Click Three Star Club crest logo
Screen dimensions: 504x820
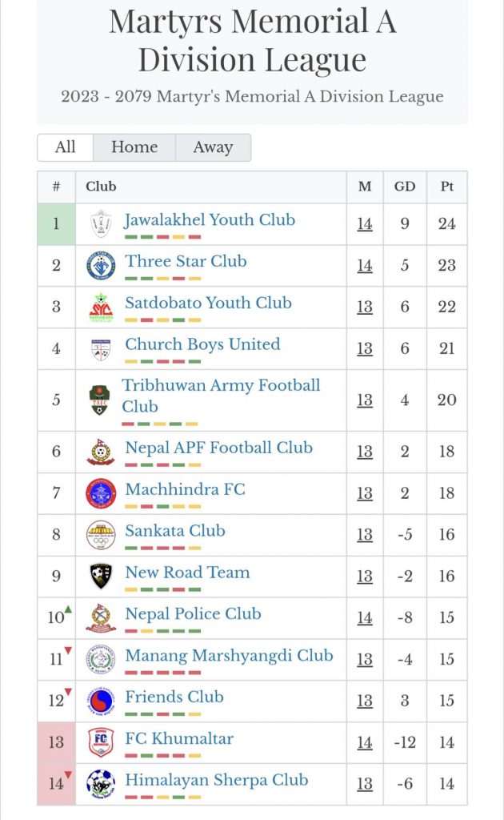pyautogui.click(x=101, y=266)
